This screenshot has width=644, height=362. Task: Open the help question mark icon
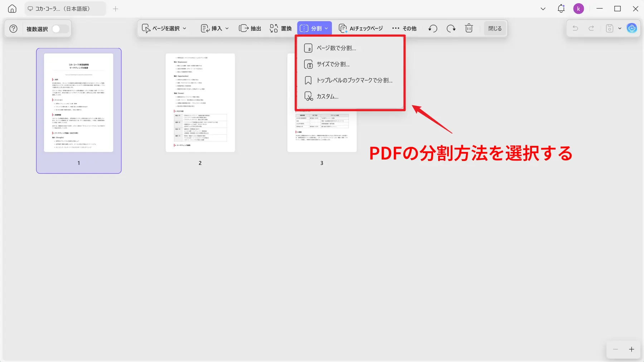click(x=13, y=29)
